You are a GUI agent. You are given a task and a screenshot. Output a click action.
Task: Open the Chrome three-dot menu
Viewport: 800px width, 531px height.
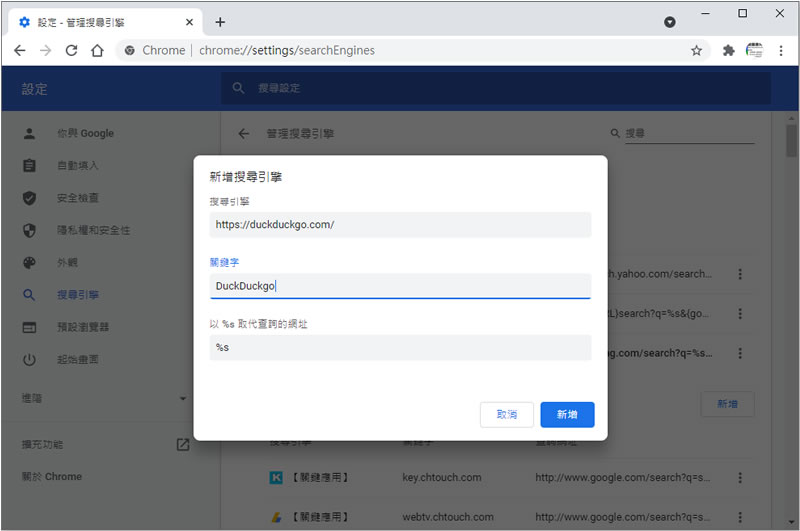tap(781, 50)
